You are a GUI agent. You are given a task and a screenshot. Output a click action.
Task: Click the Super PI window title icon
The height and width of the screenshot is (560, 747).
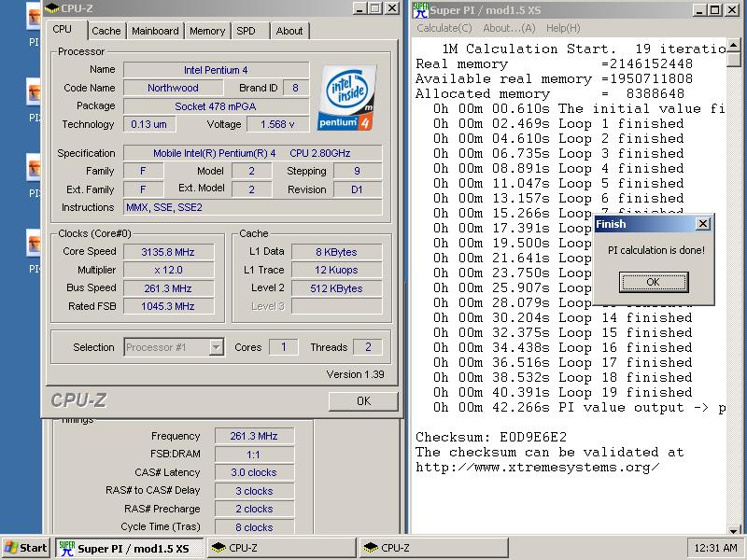[420, 10]
